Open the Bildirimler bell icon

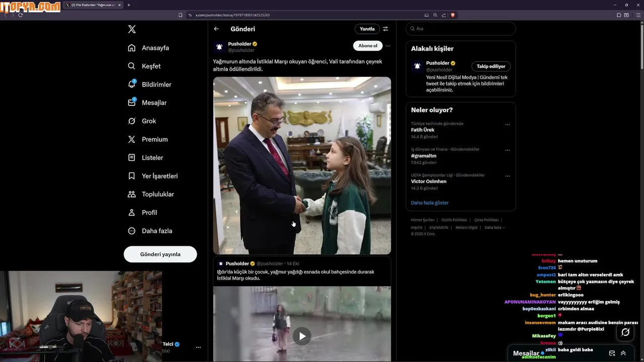pyautogui.click(x=132, y=84)
